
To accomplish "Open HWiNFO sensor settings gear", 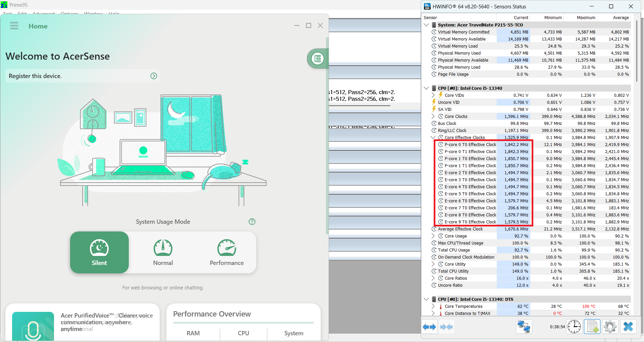I will tap(610, 327).
